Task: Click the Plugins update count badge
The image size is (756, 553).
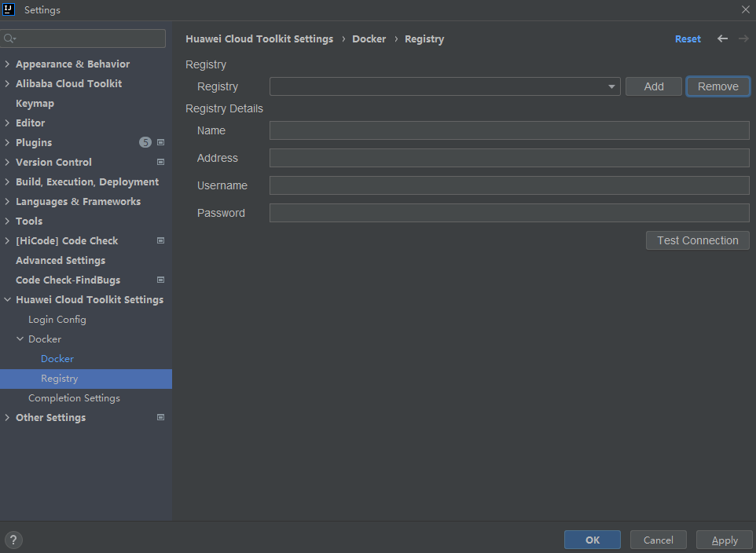Action: pos(145,142)
